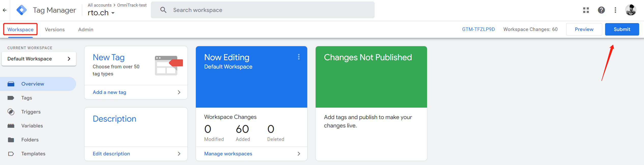Click the Triggers circular icon
This screenshot has height=165, width=644.
pyautogui.click(x=11, y=112)
